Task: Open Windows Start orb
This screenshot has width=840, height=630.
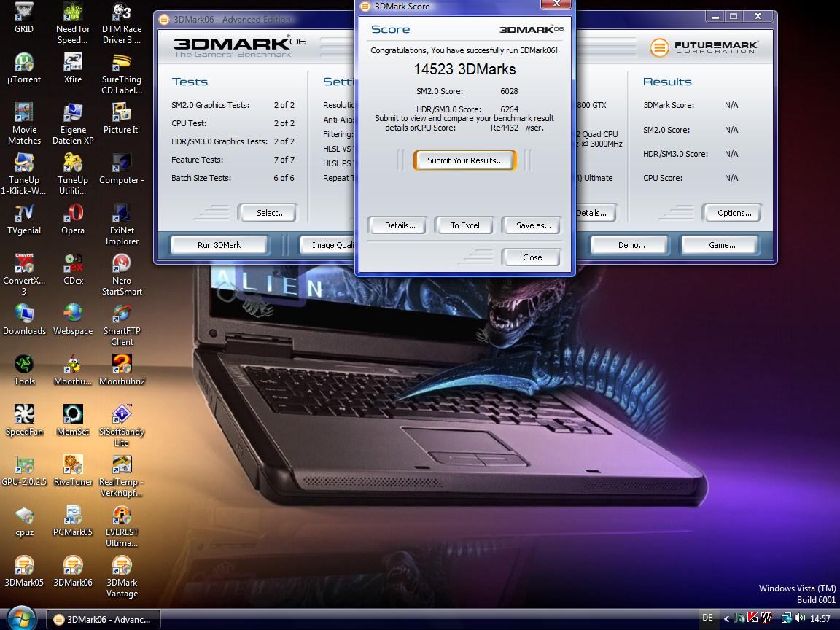Action: point(20,619)
